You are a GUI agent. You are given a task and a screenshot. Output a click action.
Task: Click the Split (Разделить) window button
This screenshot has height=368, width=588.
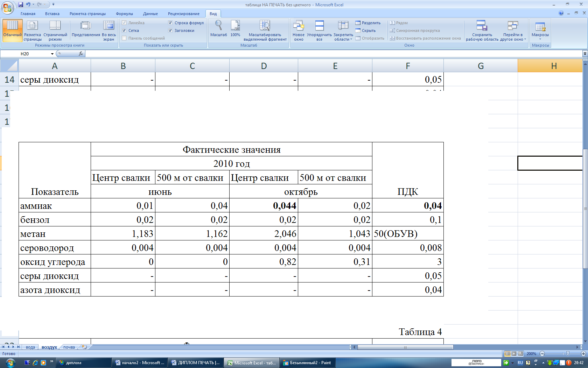click(368, 23)
